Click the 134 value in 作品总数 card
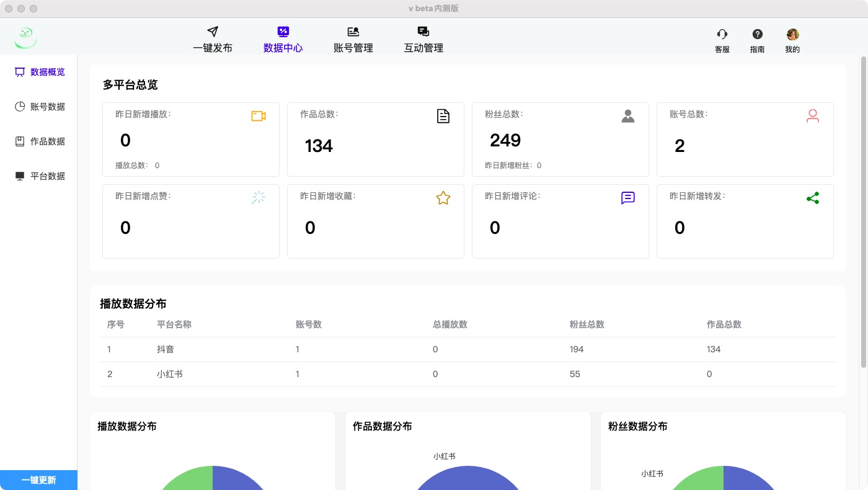868x490 pixels. point(319,146)
